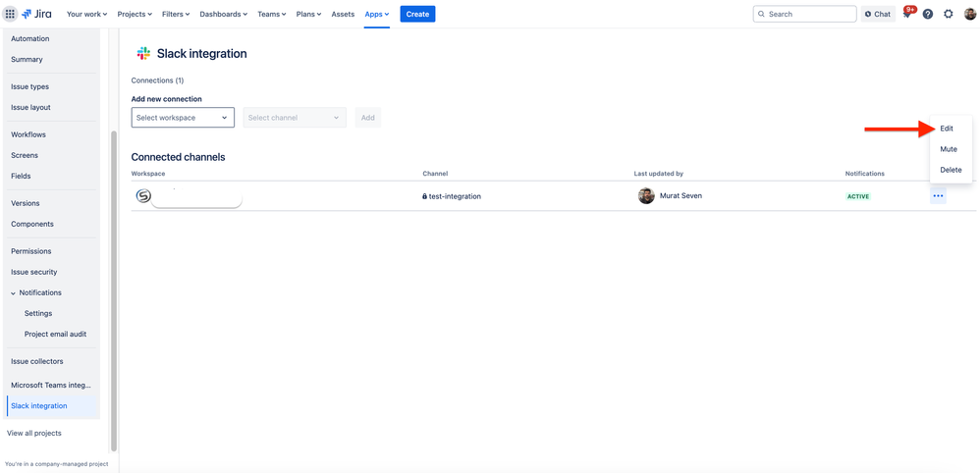Open the settings gear icon

tap(949, 14)
